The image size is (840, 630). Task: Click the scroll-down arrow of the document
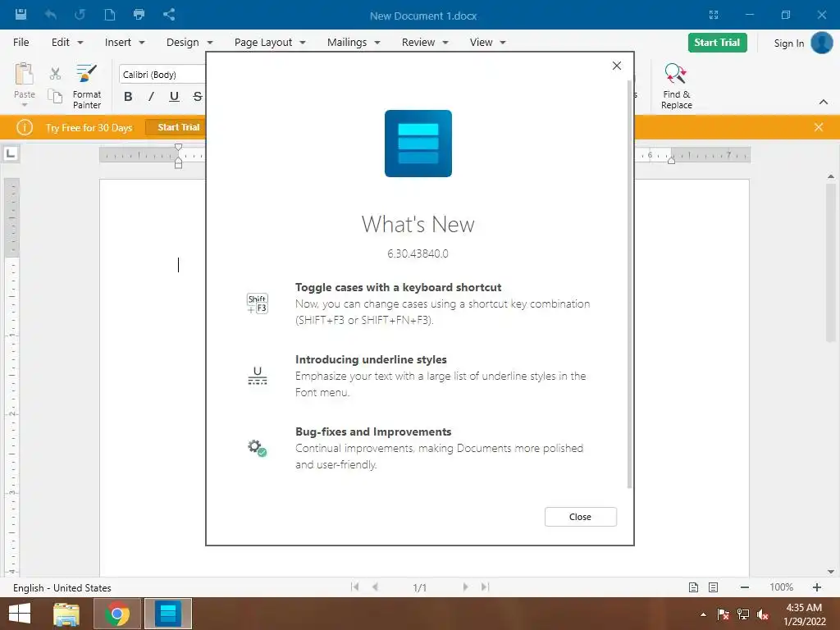click(830, 572)
